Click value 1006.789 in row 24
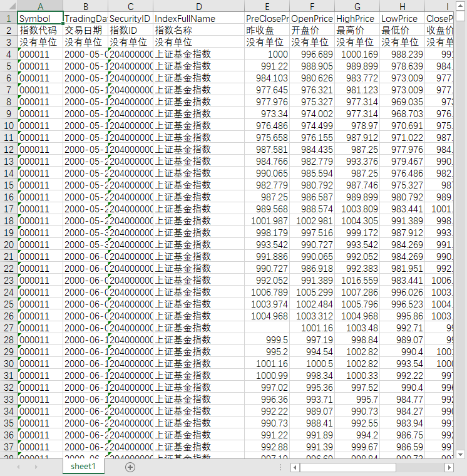The height and width of the screenshot is (476, 467). coord(267,292)
